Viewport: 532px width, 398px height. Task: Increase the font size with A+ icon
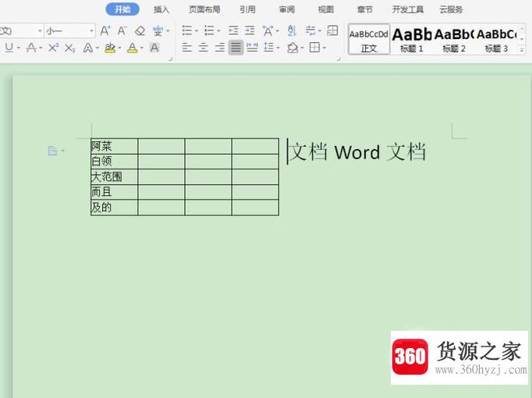[x=105, y=31]
